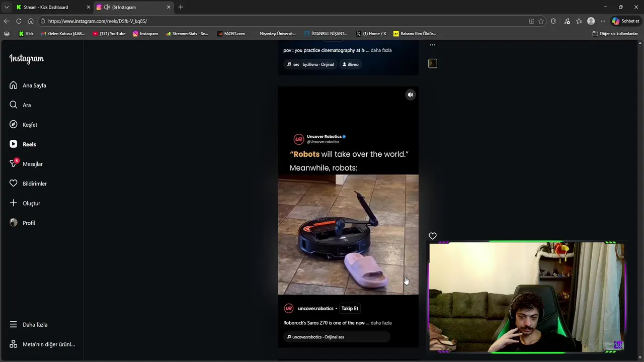Mute the robot reel audio speaker icon
644x362 pixels.
pyautogui.click(x=411, y=95)
